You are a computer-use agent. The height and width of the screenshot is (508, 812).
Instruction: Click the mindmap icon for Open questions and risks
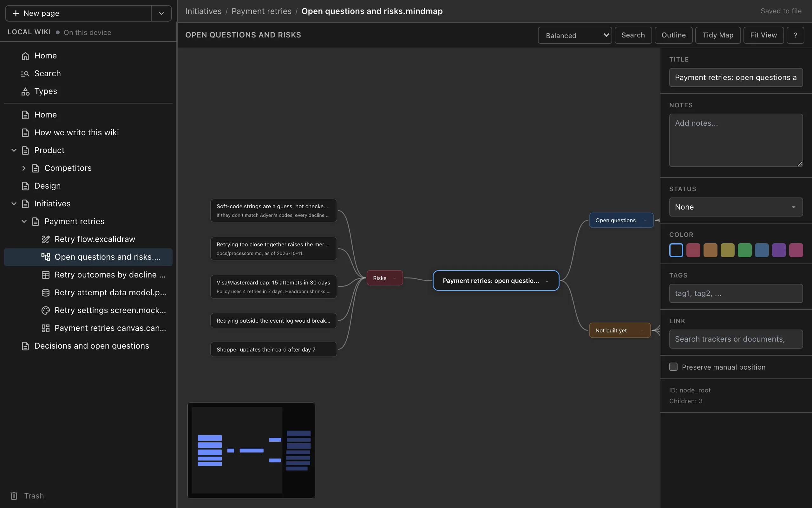(46, 257)
